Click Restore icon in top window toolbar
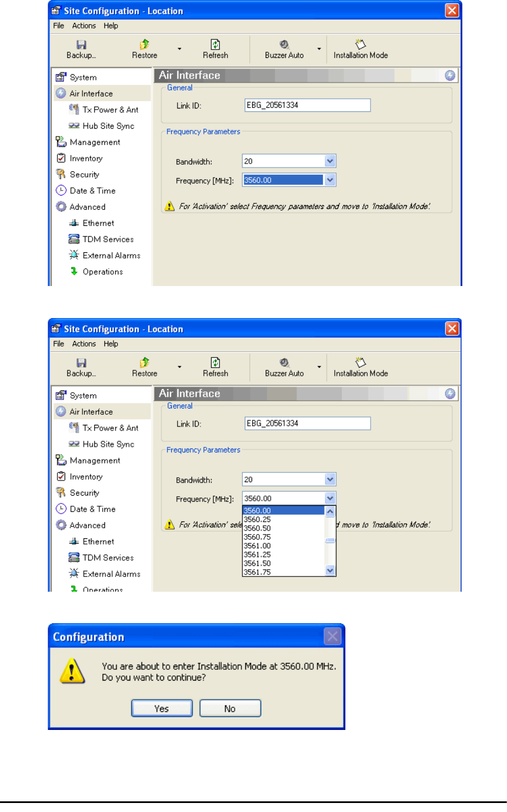 [144, 44]
